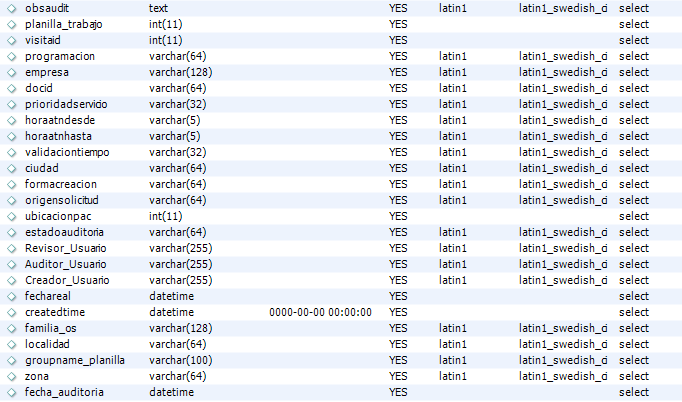
Task: Select the groupname_planilla column name
Action: point(75,360)
